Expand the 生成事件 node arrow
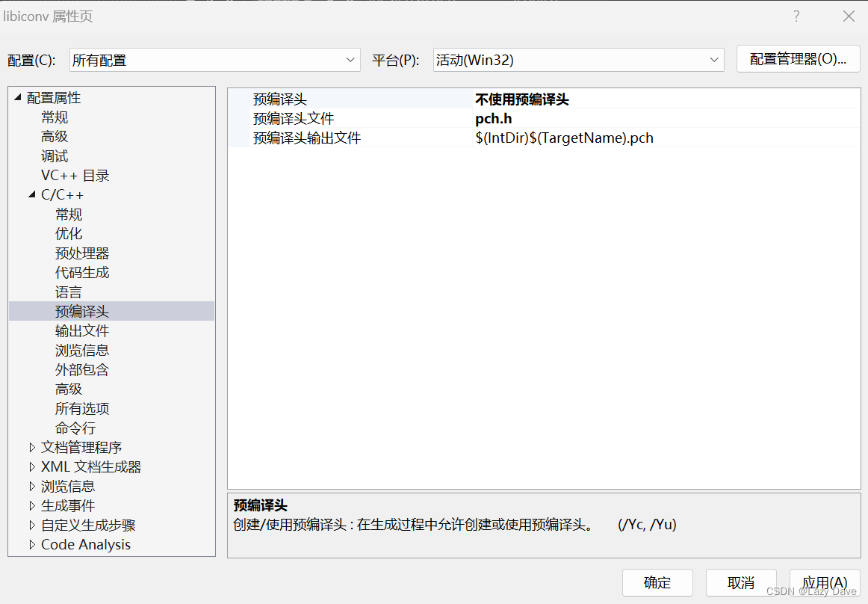The width and height of the screenshot is (868, 604). point(32,505)
